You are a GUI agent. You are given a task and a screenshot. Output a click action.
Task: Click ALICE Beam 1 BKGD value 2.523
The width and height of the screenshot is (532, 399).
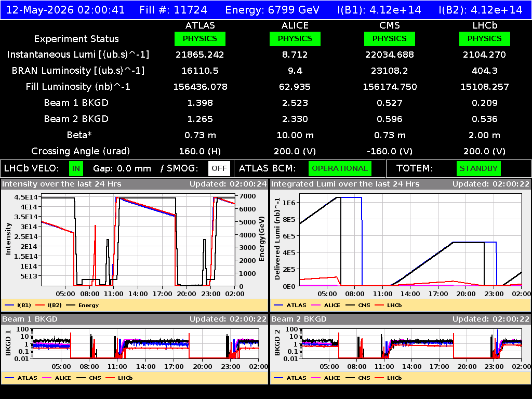[x=295, y=103]
